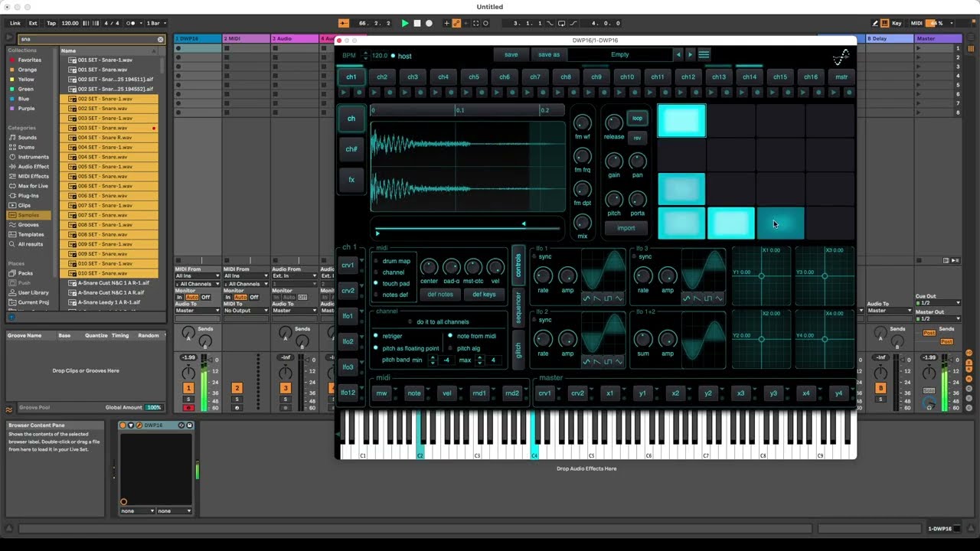This screenshot has height=551, width=980.
Task: Open MIDI To dropdown on MIDI track
Action: tap(246, 311)
